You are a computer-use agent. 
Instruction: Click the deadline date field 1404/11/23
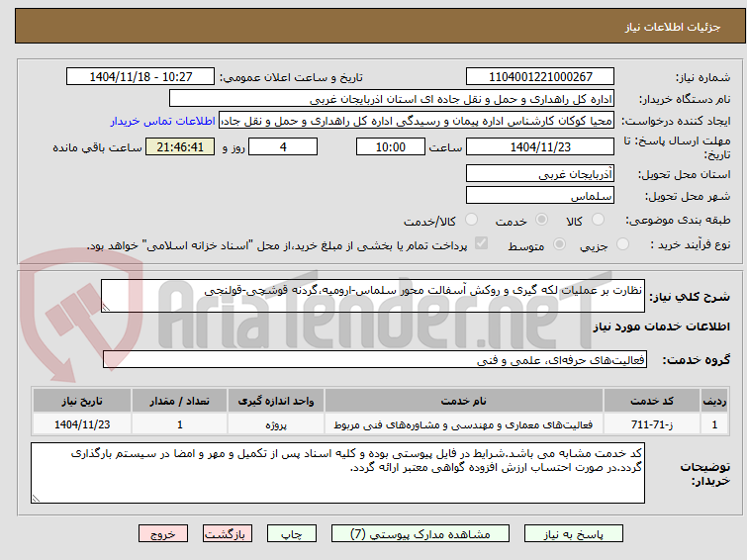(540, 146)
